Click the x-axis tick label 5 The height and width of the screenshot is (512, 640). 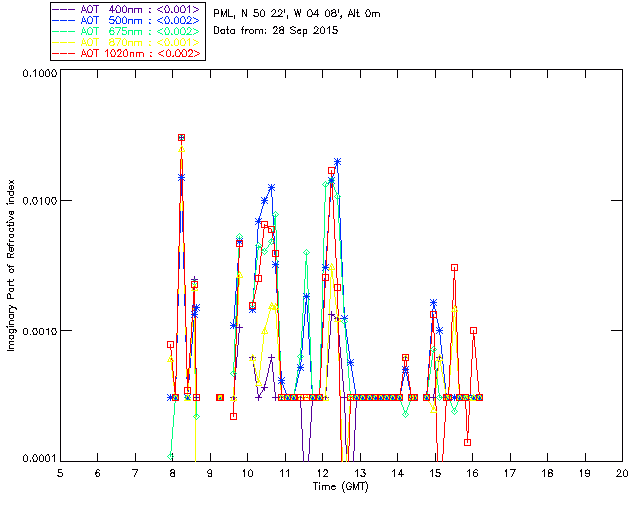click(x=60, y=473)
